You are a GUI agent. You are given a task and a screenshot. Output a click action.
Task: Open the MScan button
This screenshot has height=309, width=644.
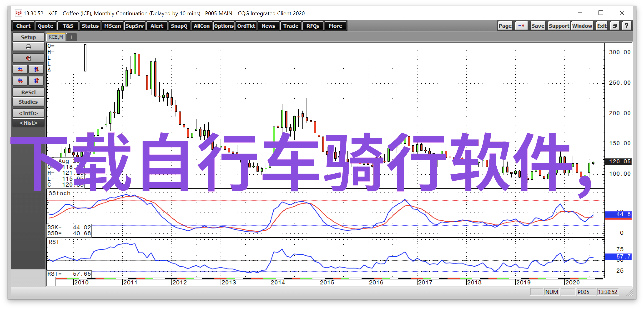[x=113, y=26]
